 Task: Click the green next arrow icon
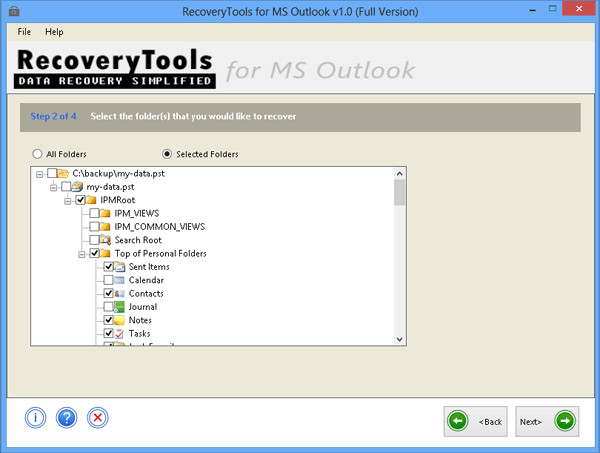(x=565, y=421)
